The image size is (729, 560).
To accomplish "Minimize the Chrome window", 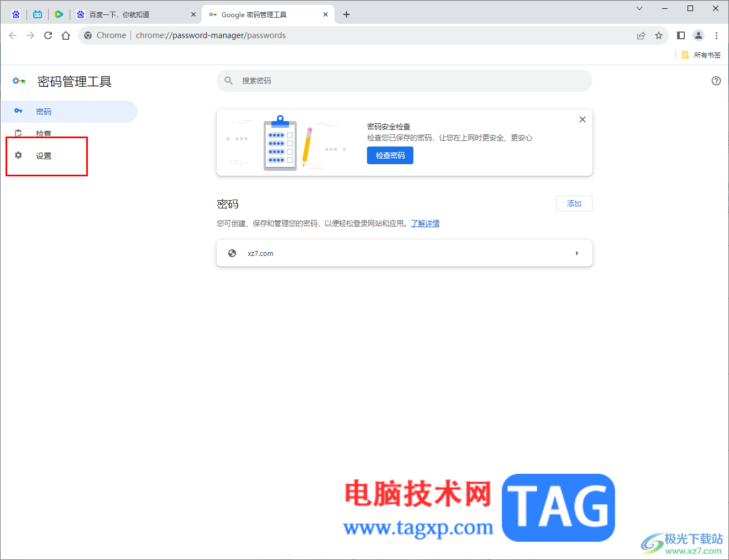I will point(665,8).
